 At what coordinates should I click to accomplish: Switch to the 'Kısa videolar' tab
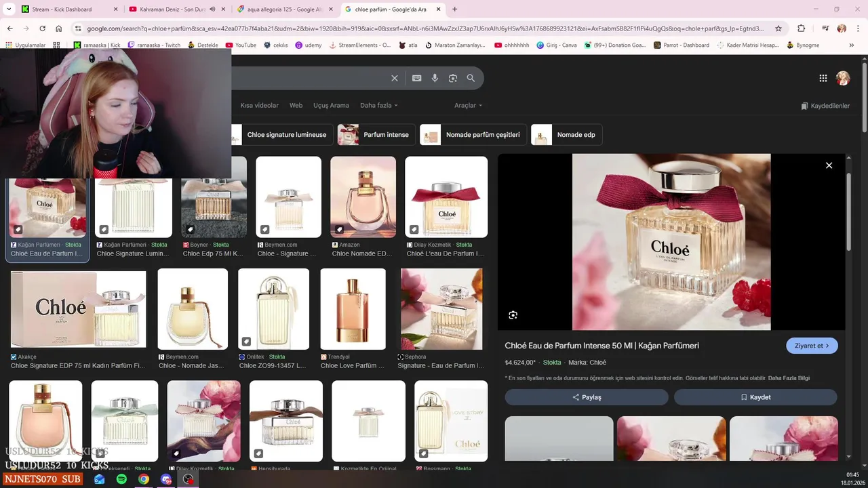click(x=259, y=106)
